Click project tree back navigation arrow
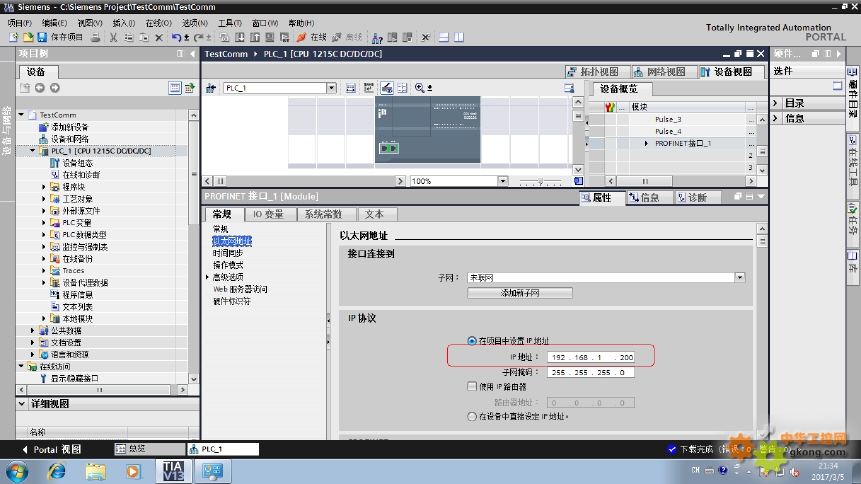The image size is (861, 484). (40, 88)
